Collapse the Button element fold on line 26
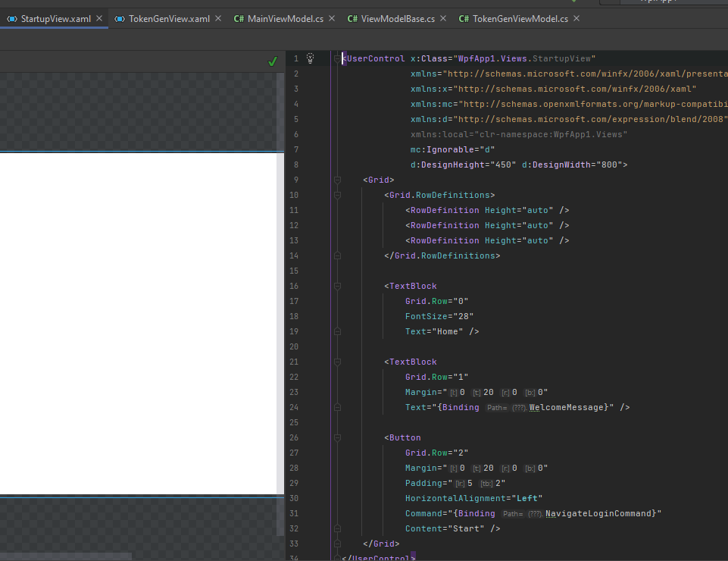This screenshot has width=728, height=561. pyautogui.click(x=337, y=437)
